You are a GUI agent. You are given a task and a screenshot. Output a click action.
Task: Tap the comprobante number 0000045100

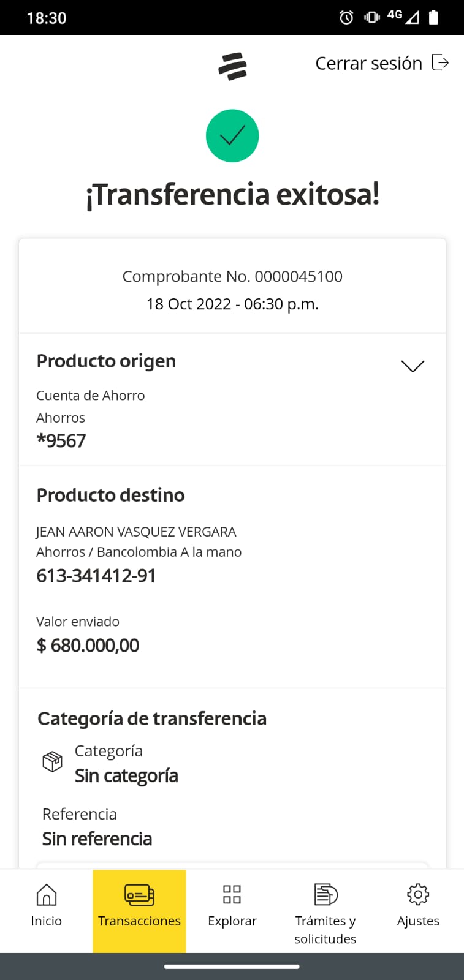pyautogui.click(x=298, y=277)
